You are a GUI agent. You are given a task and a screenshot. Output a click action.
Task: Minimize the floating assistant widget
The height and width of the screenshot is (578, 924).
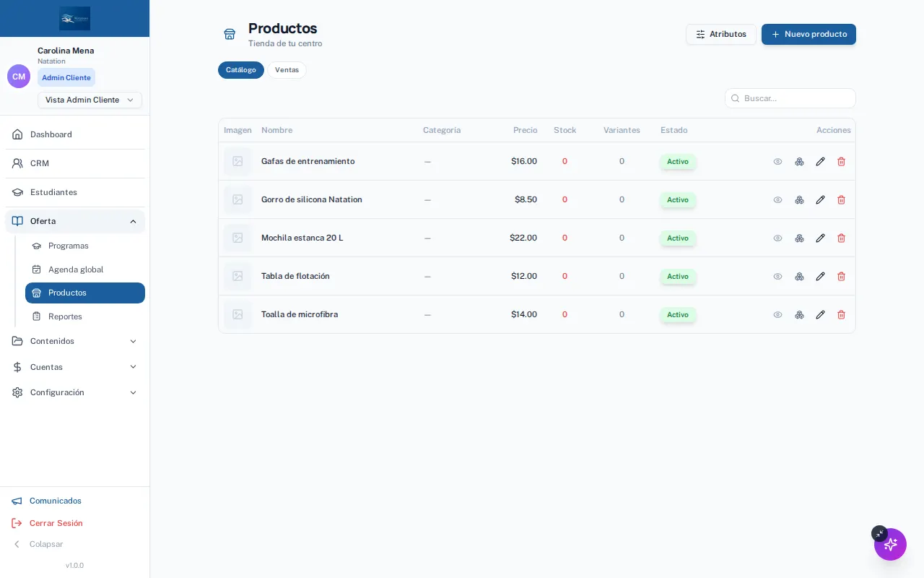click(879, 533)
